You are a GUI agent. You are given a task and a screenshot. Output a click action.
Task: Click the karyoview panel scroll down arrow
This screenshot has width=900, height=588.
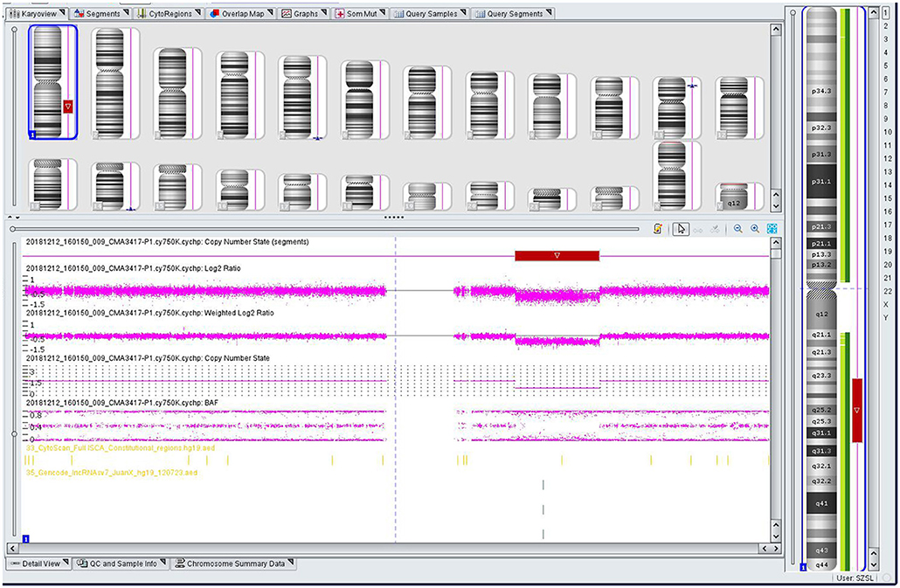click(776, 206)
